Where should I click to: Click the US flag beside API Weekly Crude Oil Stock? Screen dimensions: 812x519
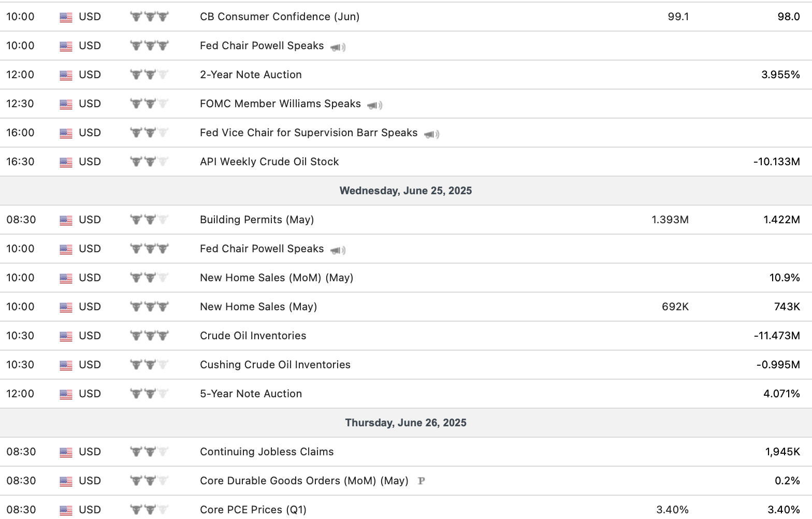pos(66,162)
